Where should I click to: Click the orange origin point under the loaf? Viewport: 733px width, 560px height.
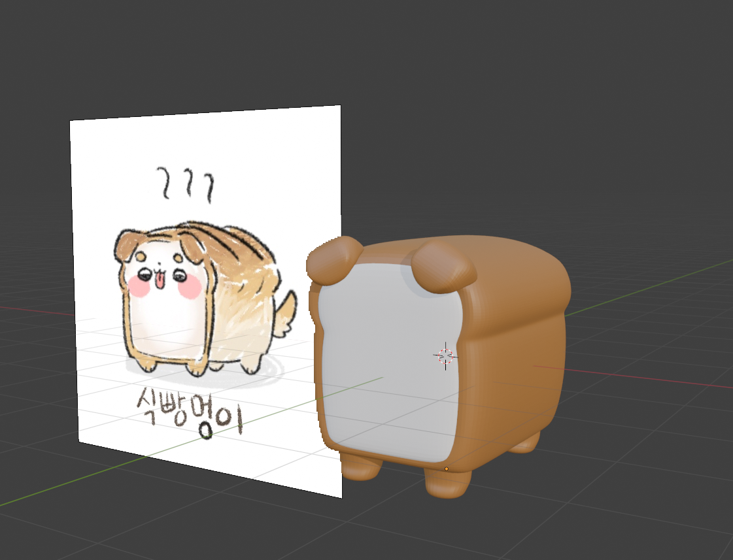tap(447, 469)
